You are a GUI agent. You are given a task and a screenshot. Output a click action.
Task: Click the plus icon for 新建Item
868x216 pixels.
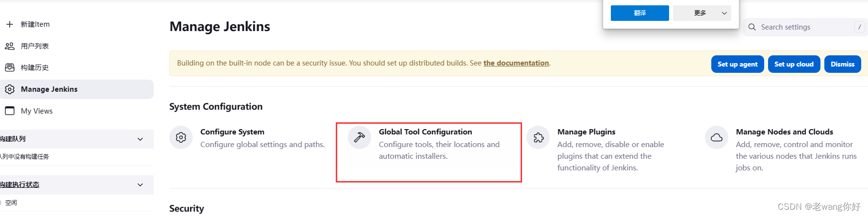pyautogui.click(x=10, y=24)
